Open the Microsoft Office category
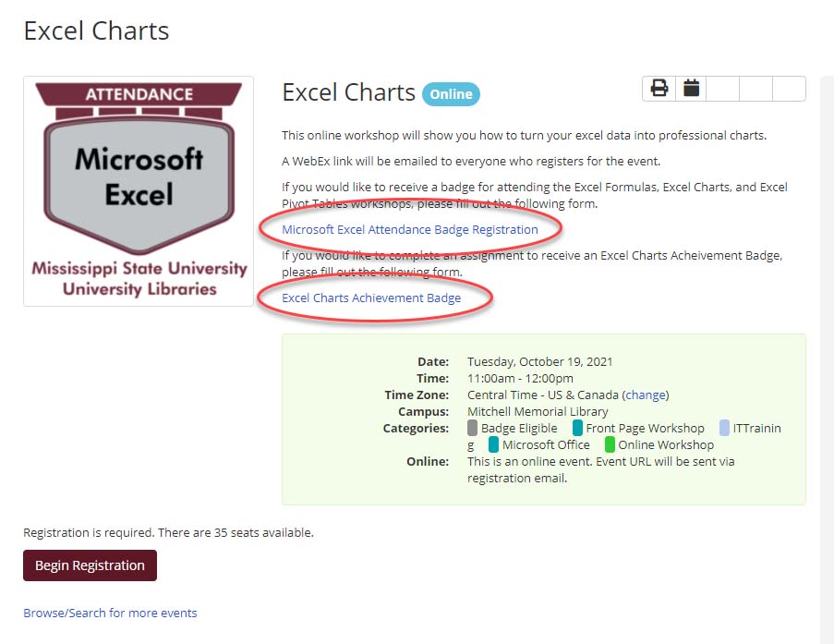This screenshot has width=834, height=644. (546, 444)
